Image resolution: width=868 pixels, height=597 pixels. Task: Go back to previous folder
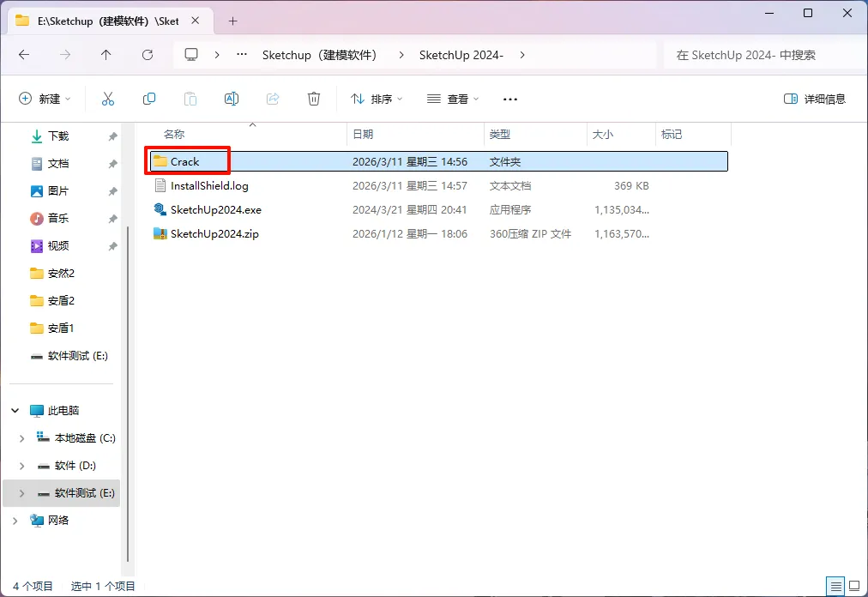[24, 54]
